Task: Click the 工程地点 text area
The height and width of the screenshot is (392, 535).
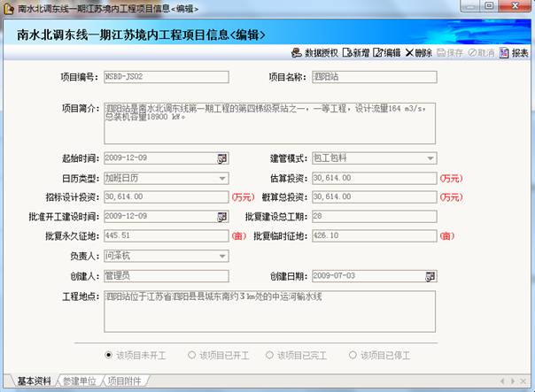Action: click(269, 309)
